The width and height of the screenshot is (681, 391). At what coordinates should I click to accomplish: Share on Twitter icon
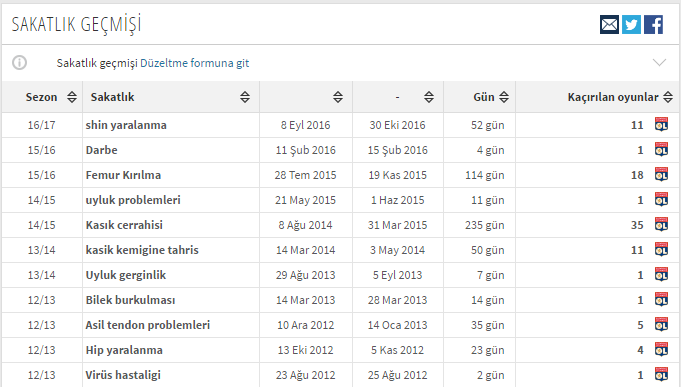631,24
